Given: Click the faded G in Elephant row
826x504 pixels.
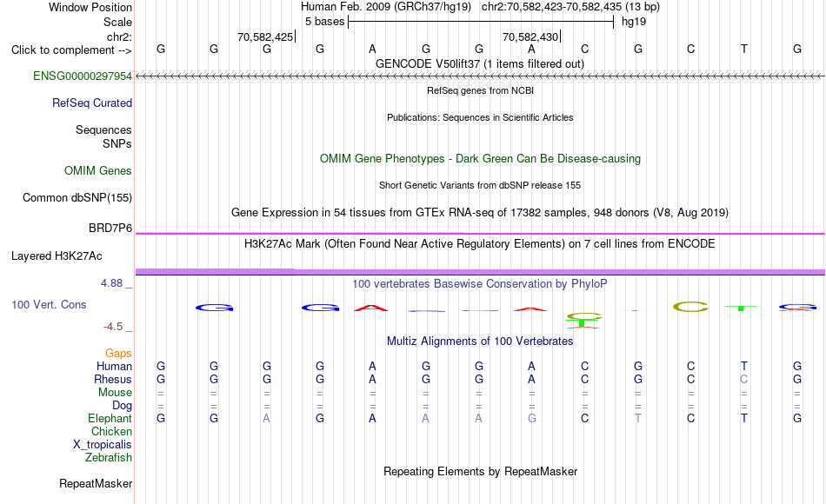Looking at the screenshot, I should [x=531, y=418].
